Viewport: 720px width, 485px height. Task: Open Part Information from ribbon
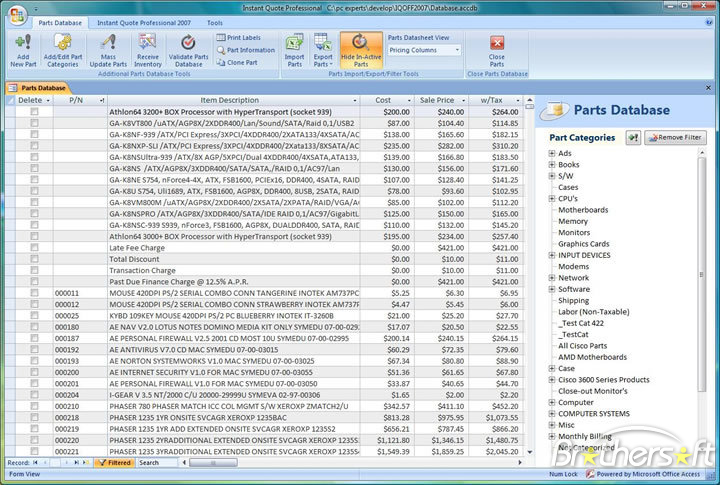click(246, 50)
